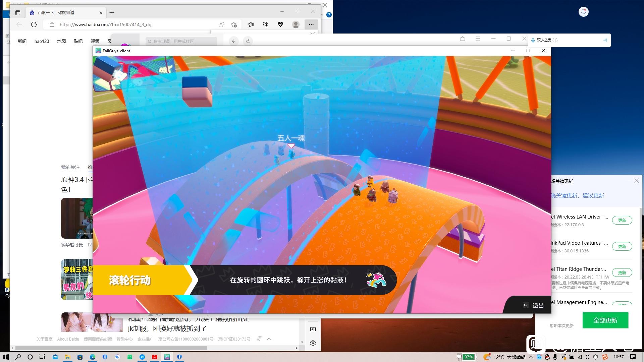Image resolution: width=644 pixels, height=362 pixels.
Task: Update the Wireless LAN Driver entry
Action: [622, 220]
